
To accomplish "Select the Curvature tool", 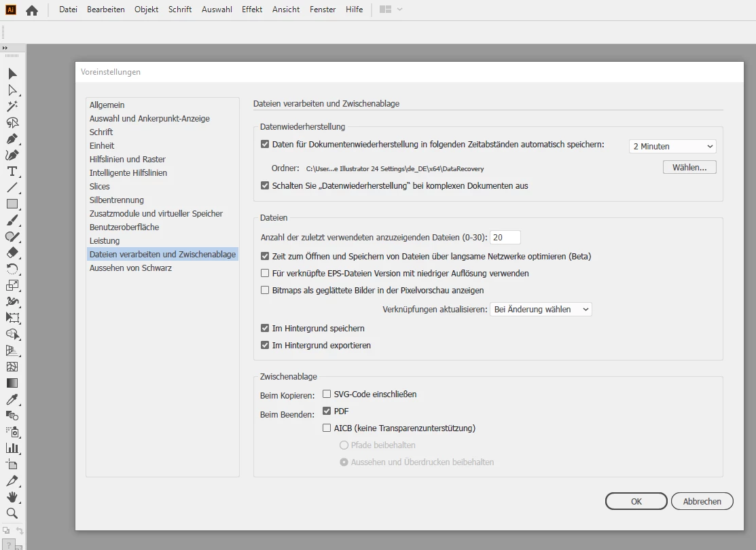I will tap(12, 155).
